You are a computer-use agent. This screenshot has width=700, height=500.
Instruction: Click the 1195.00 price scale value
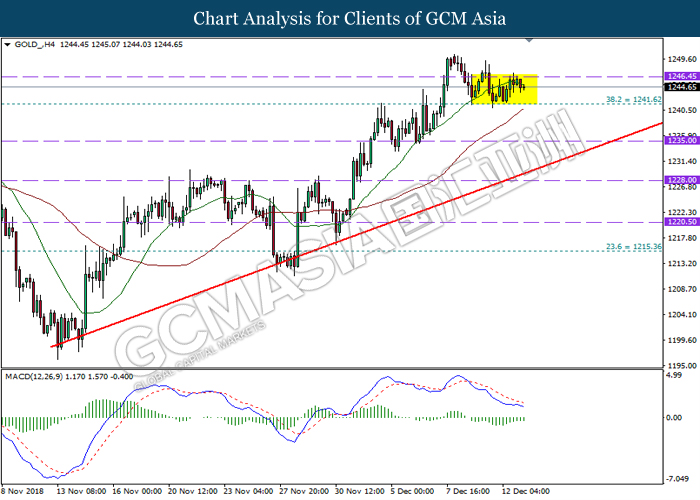click(x=682, y=366)
